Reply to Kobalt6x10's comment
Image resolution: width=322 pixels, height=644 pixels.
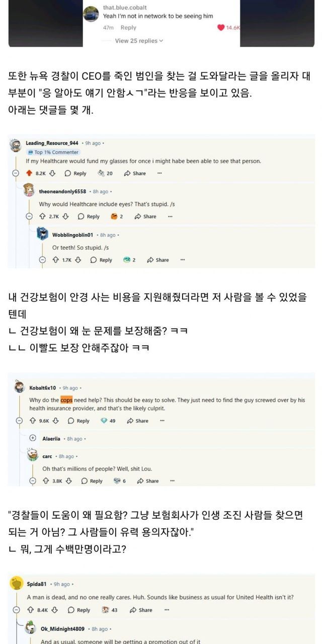[78, 421]
